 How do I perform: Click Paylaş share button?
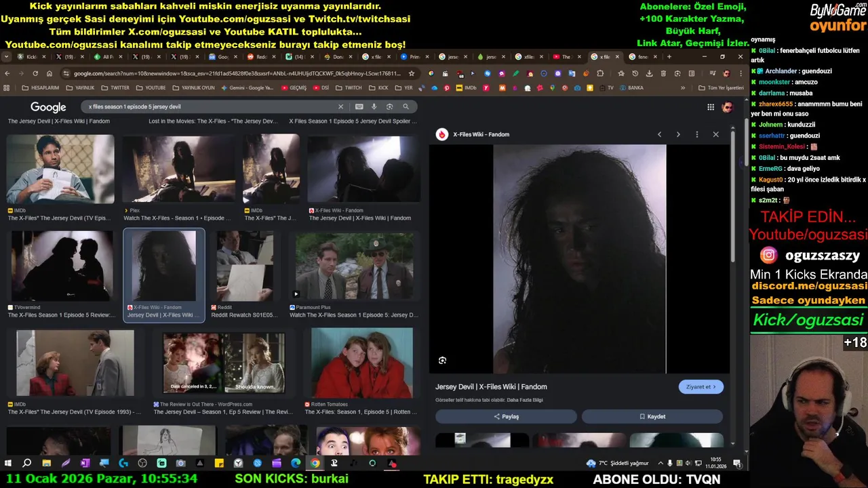coord(506,417)
